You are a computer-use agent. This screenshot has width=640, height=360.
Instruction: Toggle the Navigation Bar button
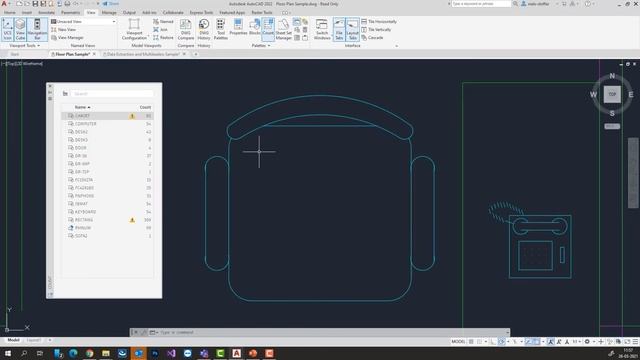pyautogui.click(x=37, y=29)
